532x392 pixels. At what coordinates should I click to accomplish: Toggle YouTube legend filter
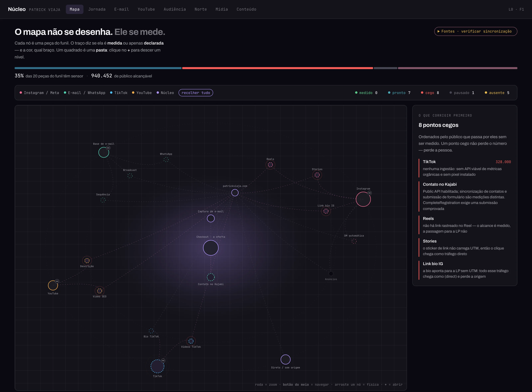142,93
